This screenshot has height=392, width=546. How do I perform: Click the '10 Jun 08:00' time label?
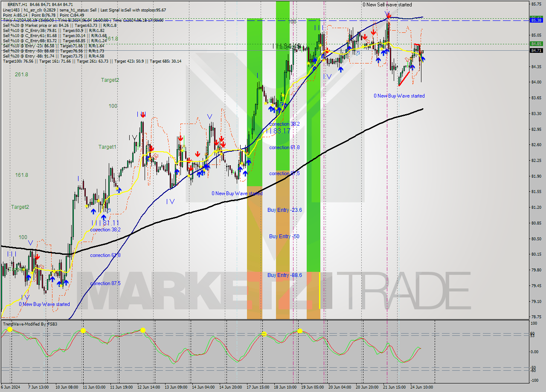(67, 387)
